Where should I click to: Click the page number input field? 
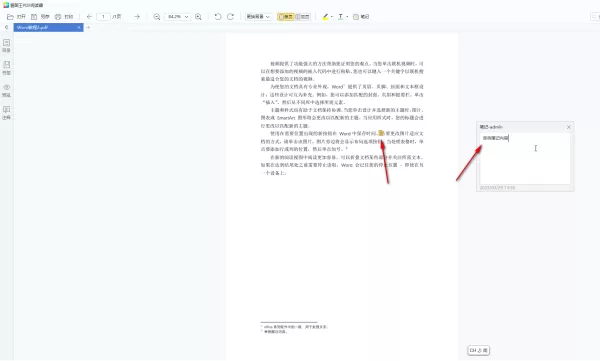(103, 17)
